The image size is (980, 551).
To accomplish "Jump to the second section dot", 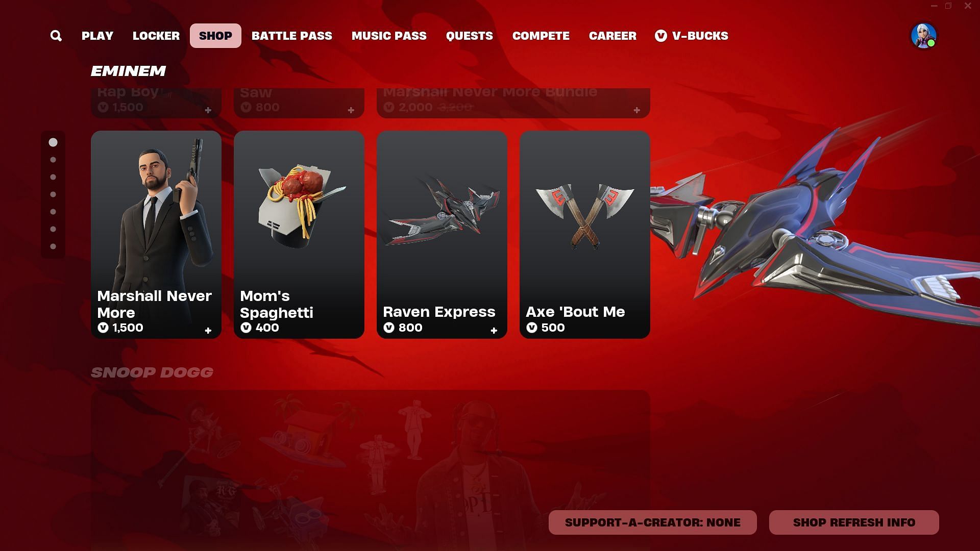I will click(53, 160).
